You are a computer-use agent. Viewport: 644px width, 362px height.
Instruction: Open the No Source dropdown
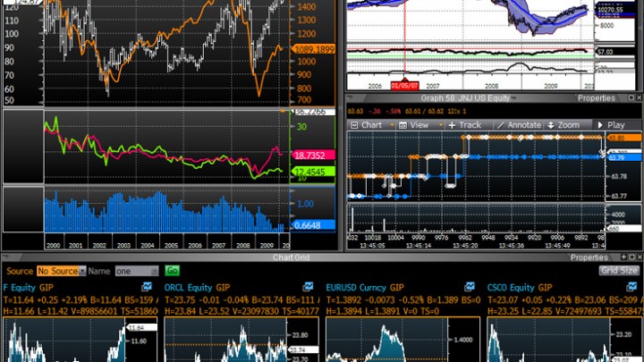tap(61, 271)
